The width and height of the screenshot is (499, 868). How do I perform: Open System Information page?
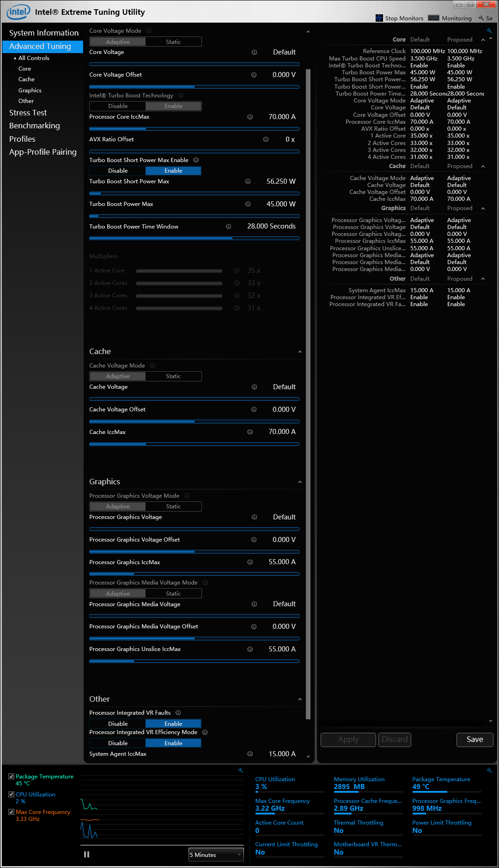click(x=44, y=33)
